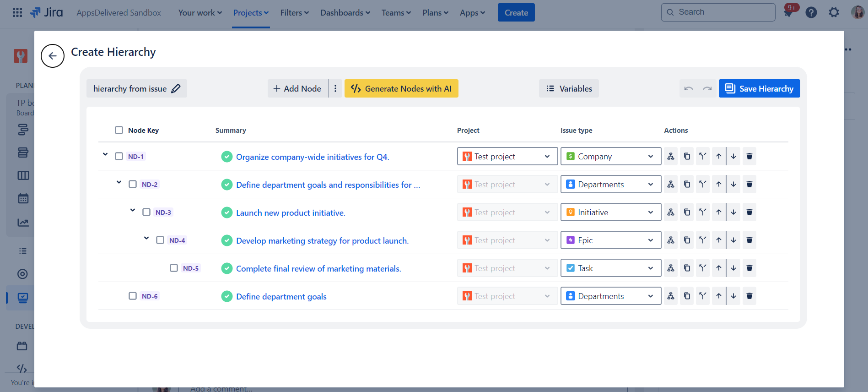Toggle the select-all Node Key checkbox
The height and width of the screenshot is (392, 868).
coord(119,131)
